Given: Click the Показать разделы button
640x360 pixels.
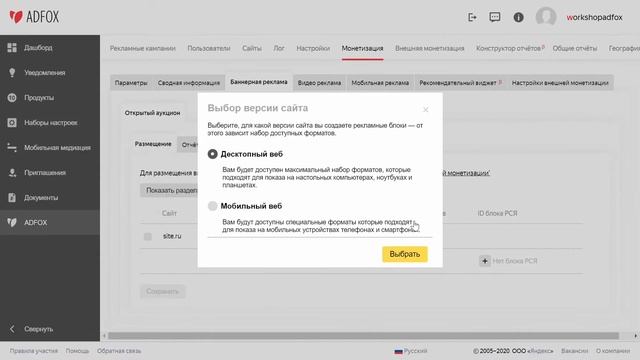Looking at the screenshot, I should click(x=169, y=190).
